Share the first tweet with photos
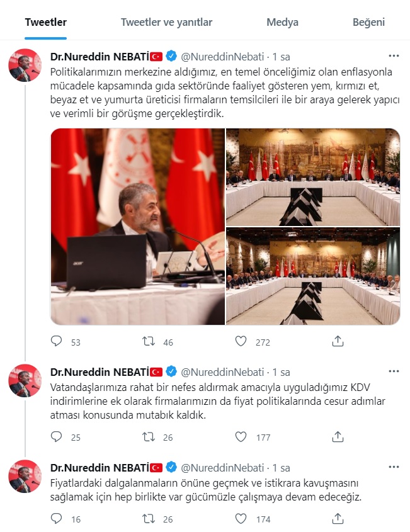Screen dimensions: 410x532 tap(338, 341)
